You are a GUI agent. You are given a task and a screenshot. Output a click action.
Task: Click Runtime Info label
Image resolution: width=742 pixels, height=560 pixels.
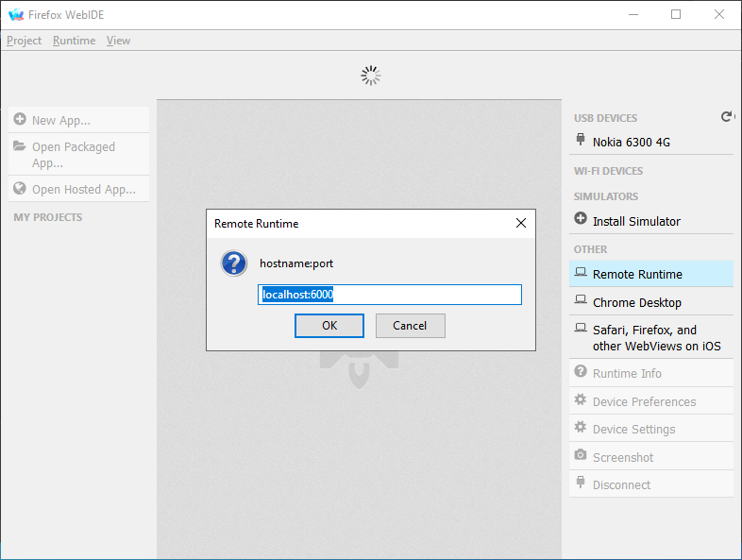point(627,374)
